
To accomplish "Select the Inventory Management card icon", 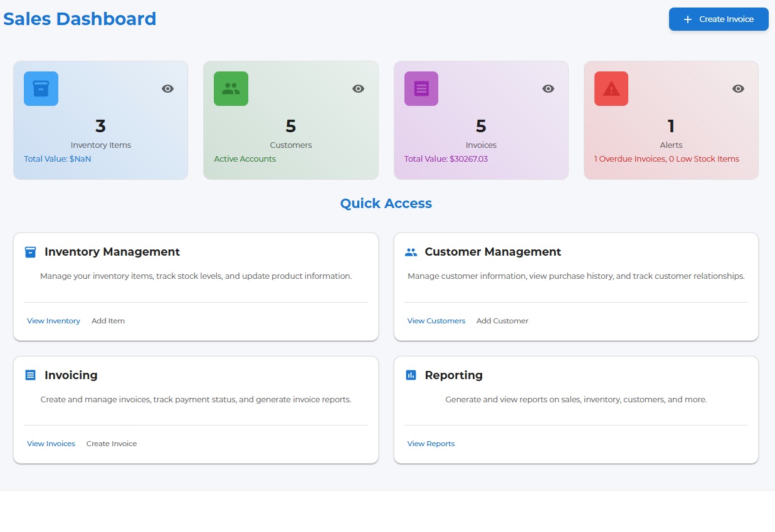I will coord(30,252).
